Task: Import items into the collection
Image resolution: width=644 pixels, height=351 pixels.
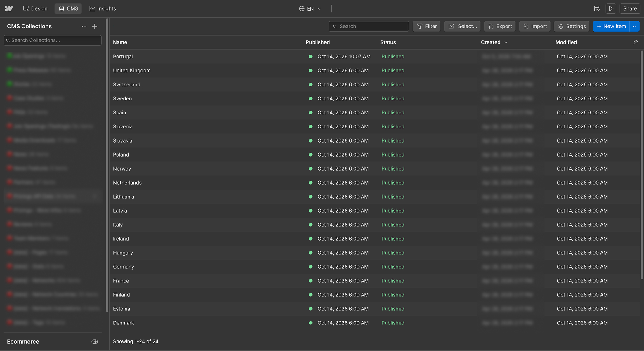Action: [535, 26]
